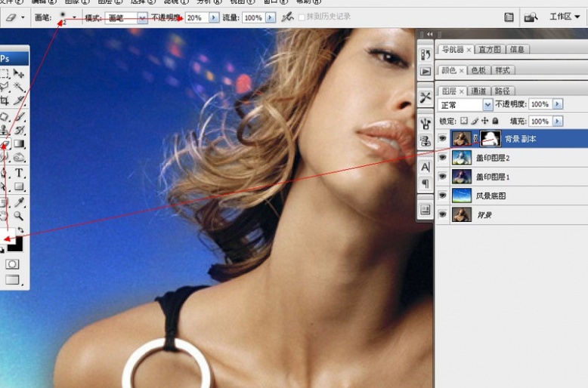Select the Rectangle shape tool
Screen dimensions: 588x388
point(19,186)
